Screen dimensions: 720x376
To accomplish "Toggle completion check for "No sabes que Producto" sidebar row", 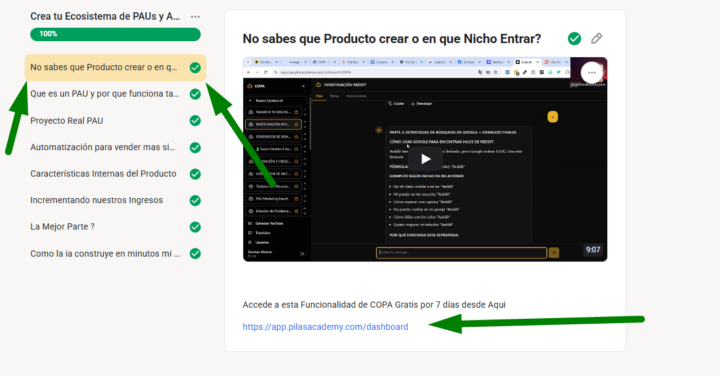I will coord(195,67).
